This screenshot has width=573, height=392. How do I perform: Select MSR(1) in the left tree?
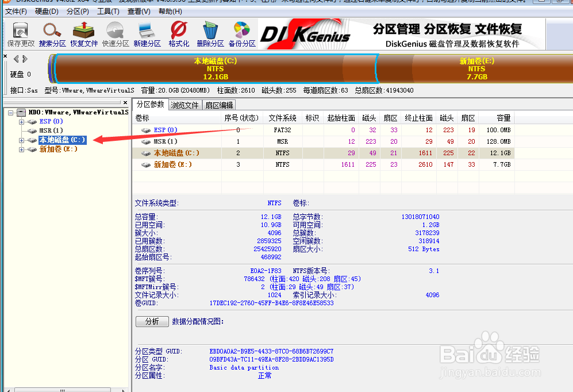(x=51, y=130)
